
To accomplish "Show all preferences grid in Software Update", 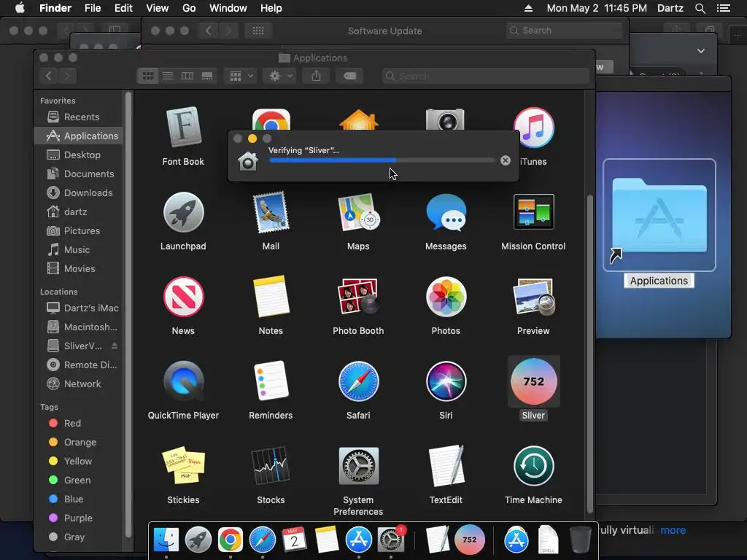I will tap(258, 31).
